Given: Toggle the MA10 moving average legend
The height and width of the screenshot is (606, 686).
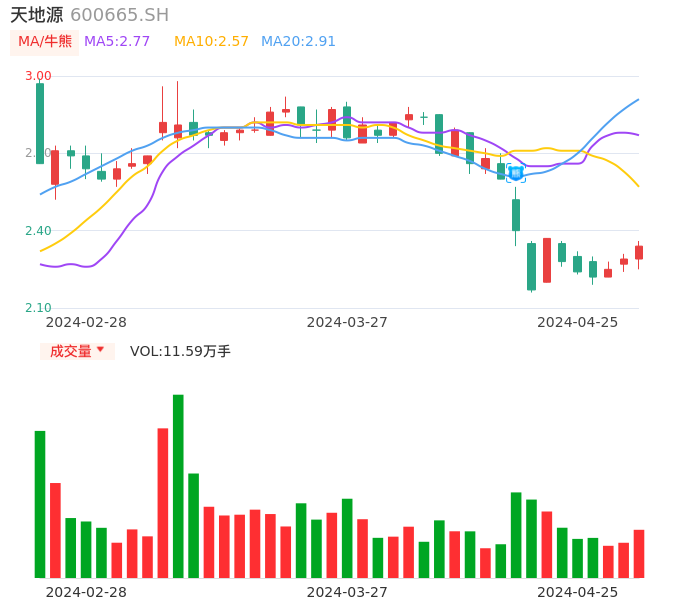Looking at the screenshot, I should [x=211, y=41].
